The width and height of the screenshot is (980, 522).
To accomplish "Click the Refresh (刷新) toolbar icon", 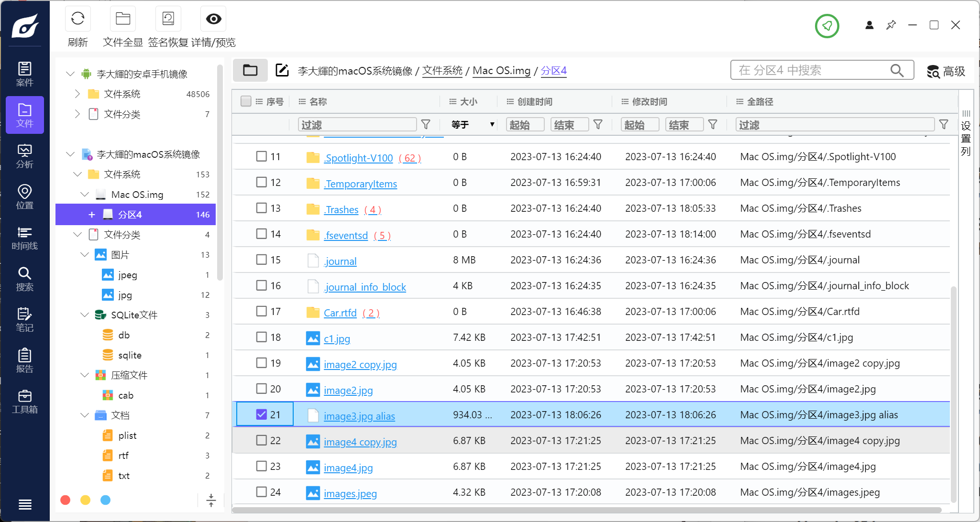I will 77,19.
